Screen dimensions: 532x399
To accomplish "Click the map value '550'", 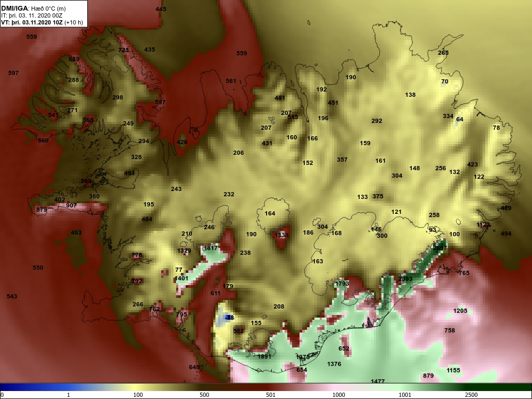I will tap(38, 268).
